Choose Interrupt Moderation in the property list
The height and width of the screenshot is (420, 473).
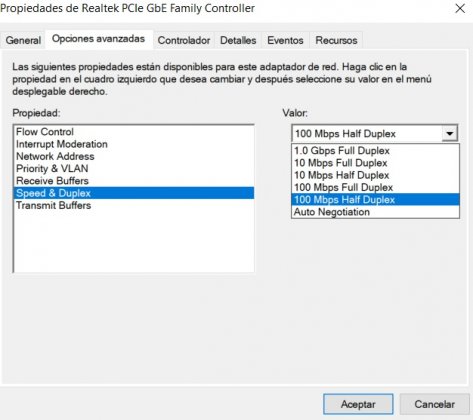134,144
